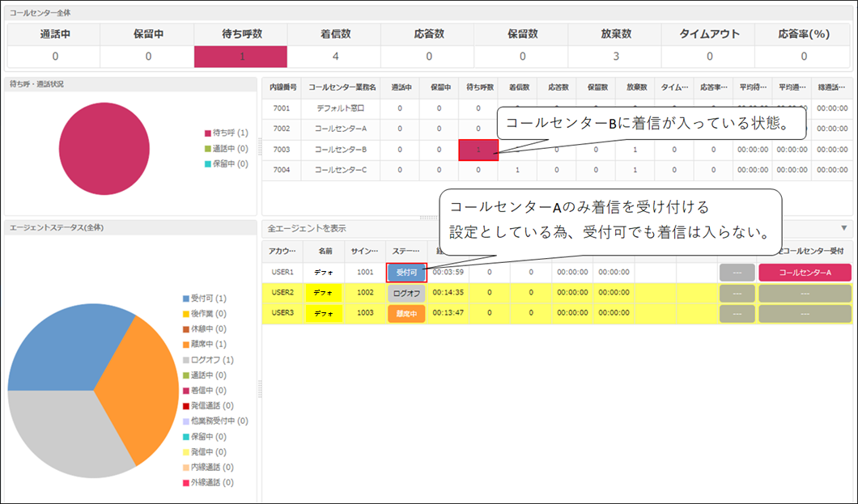Click the 放棄数 value 3 in summary
The height and width of the screenshot is (504, 858).
pyautogui.click(x=616, y=57)
